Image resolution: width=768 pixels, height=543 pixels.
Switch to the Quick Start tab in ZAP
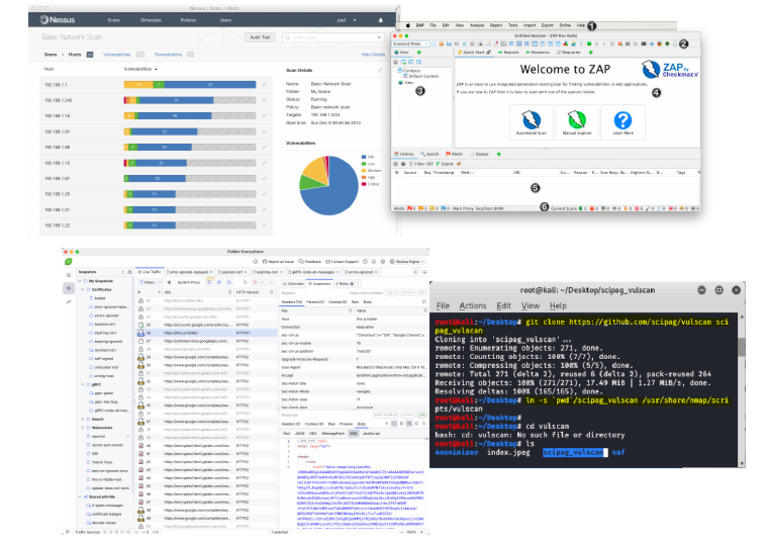474,52
